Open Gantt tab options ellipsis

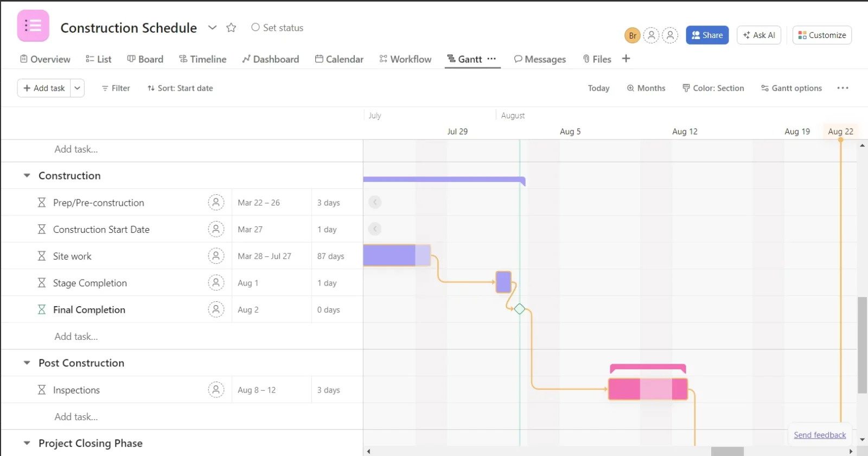point(492,59)
